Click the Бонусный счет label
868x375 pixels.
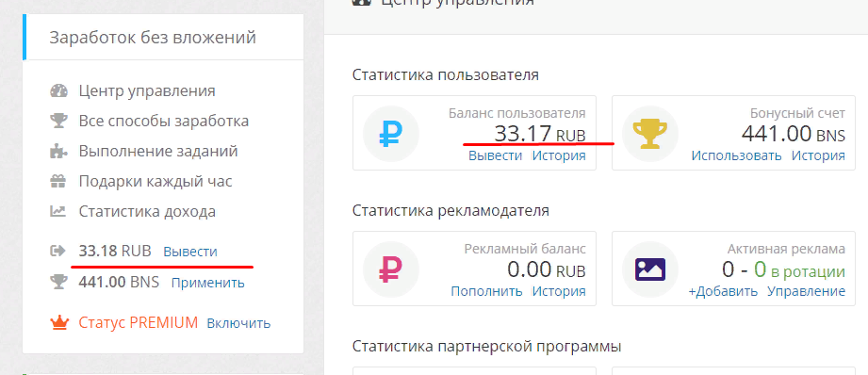[x=797, y=113]
